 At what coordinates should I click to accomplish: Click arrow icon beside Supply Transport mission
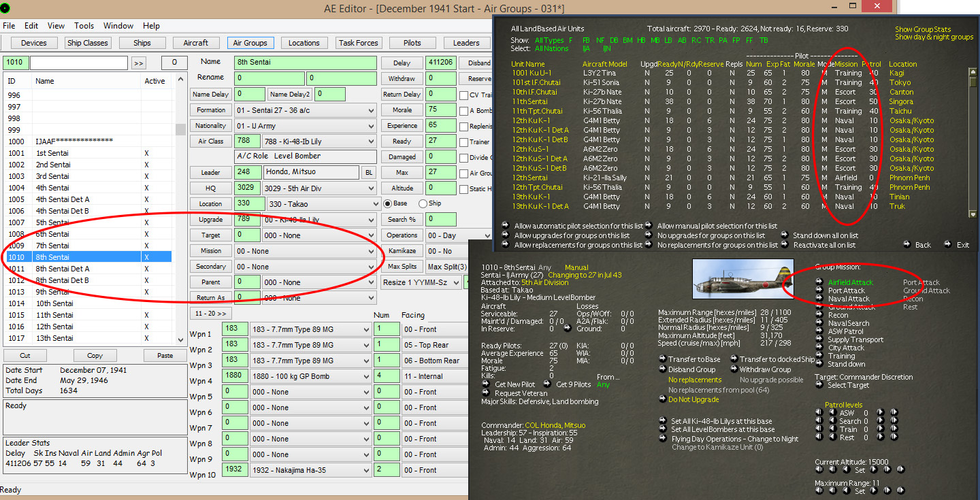click(x=819, y=339)
